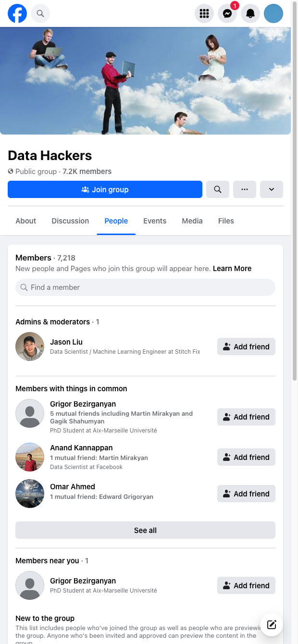
Task: Follow the Learn More link
Action: [x=232, y=269]
